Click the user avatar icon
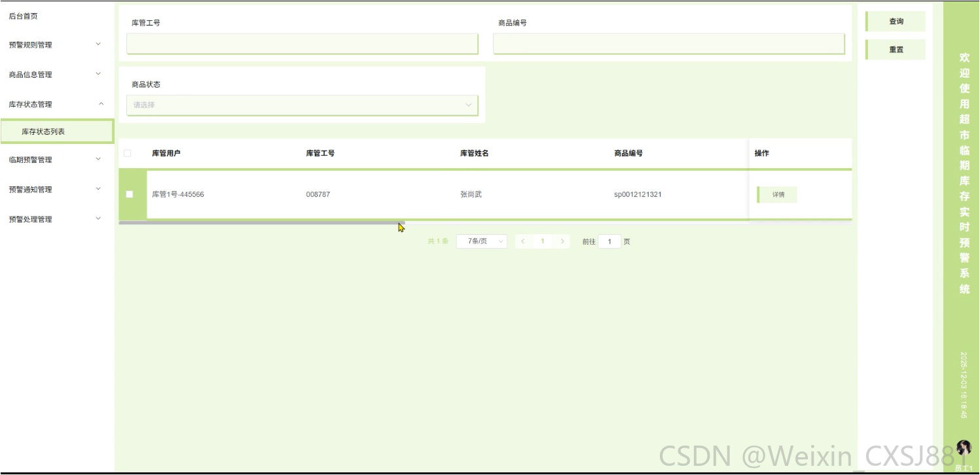Viewport: 980px width, 475px height. click(964, 448)
